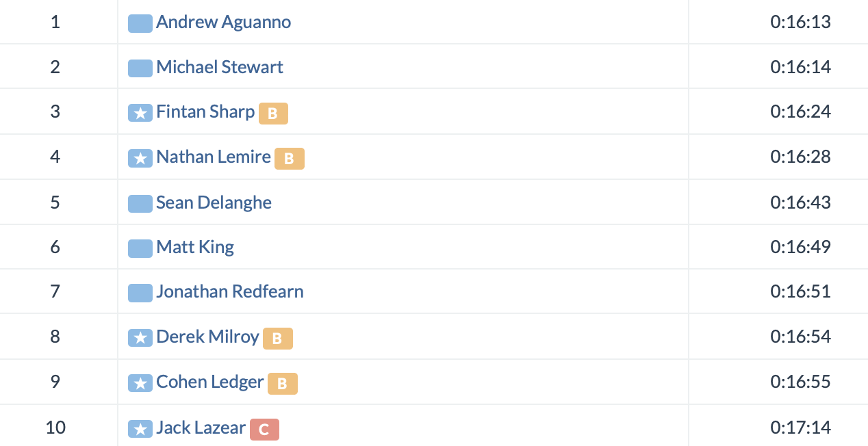Select Cohen Ledger's name
The image size is (868, 446).
click(x=209, y=382)
